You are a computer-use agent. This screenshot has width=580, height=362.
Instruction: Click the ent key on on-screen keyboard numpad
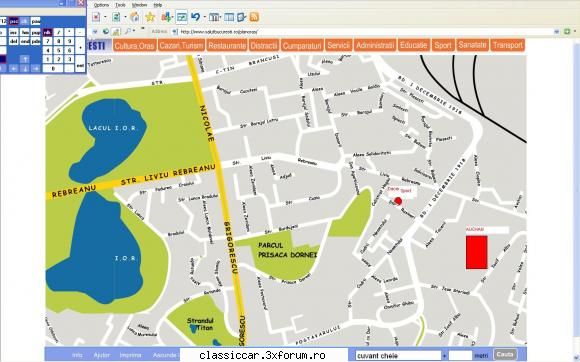[x=80, y=64]
